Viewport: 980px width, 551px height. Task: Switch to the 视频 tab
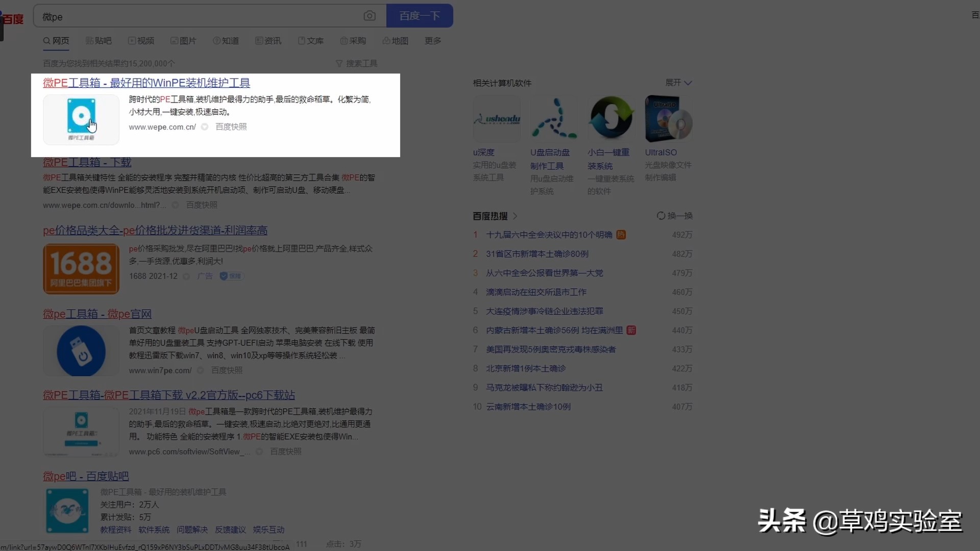(x=141, y=40)
